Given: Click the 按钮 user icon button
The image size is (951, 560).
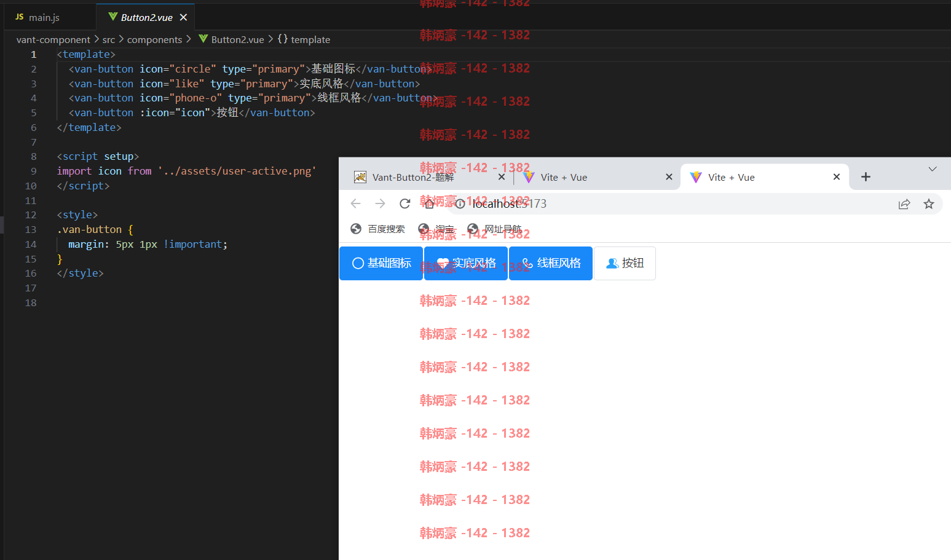Looking at the screenshot, I should 625,263.
